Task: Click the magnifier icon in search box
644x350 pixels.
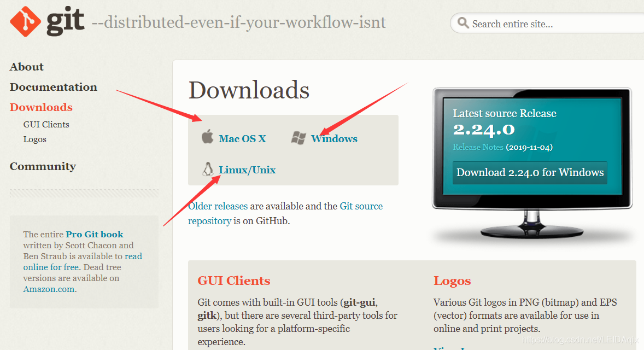Action: [463, 22]
